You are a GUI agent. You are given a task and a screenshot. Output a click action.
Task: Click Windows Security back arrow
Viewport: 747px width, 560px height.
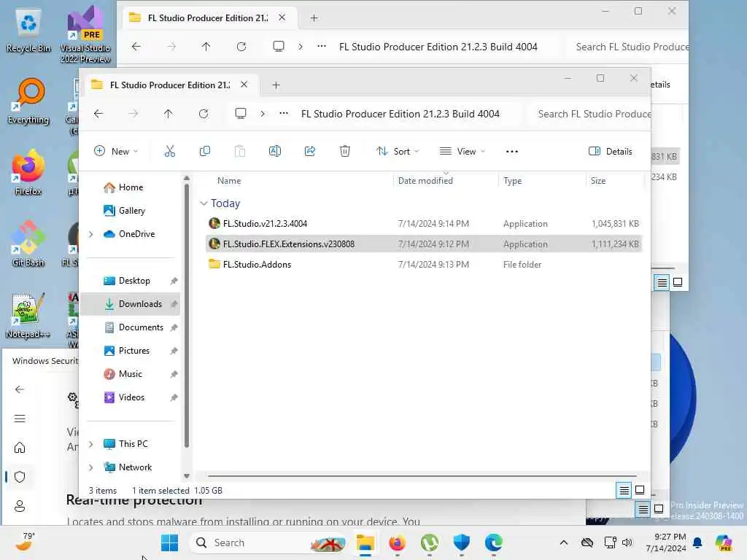[20, 389]
